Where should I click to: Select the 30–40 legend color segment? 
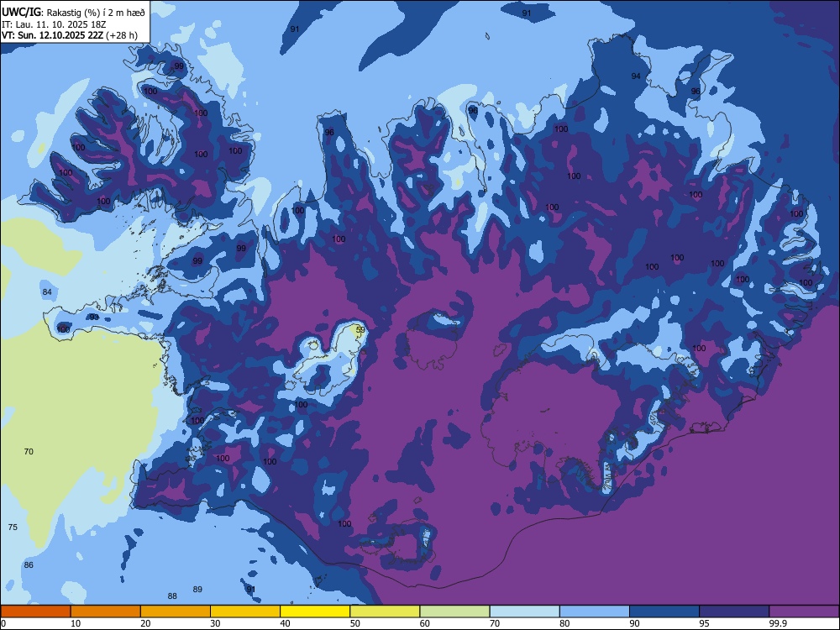(245, 612)
